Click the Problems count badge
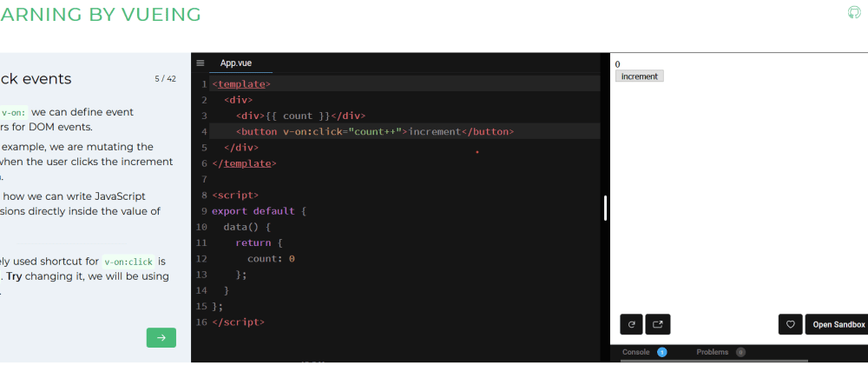Screen dimensions: 868x365 tap(740, 352)
